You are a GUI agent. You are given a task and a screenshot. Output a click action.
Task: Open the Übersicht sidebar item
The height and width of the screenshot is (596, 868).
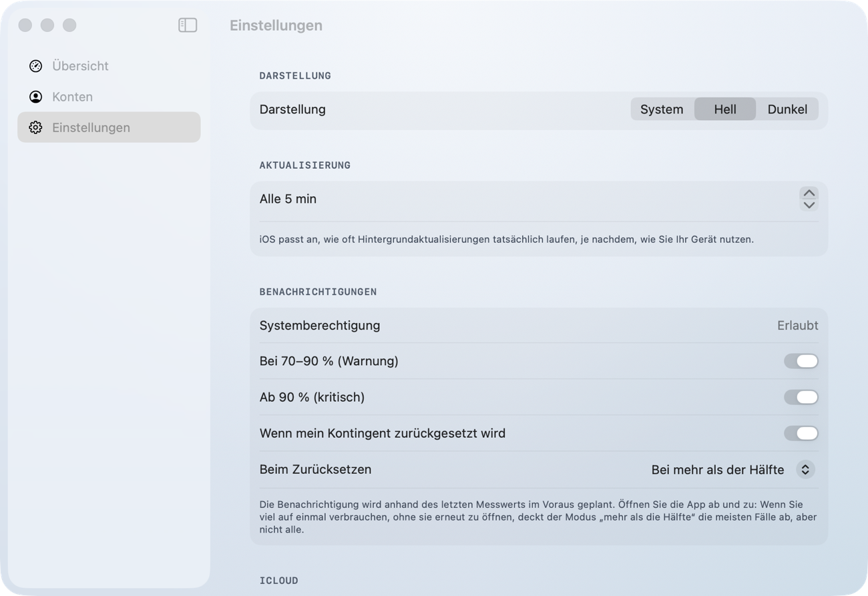point(109,66)
